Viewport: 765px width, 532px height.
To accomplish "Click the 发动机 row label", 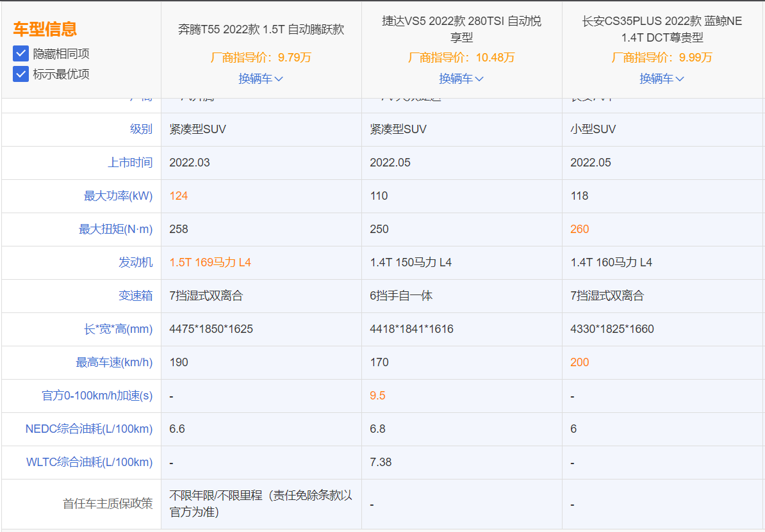I will coord(136,262).
